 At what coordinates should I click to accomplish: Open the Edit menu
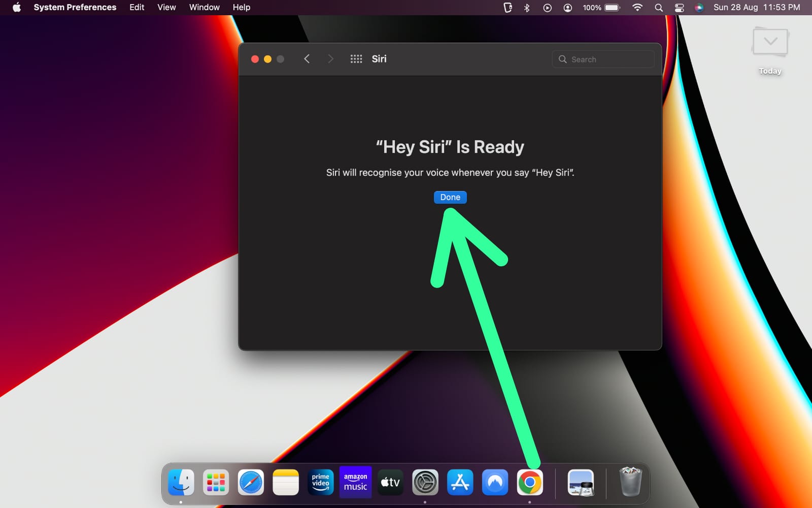pos(137,7)
